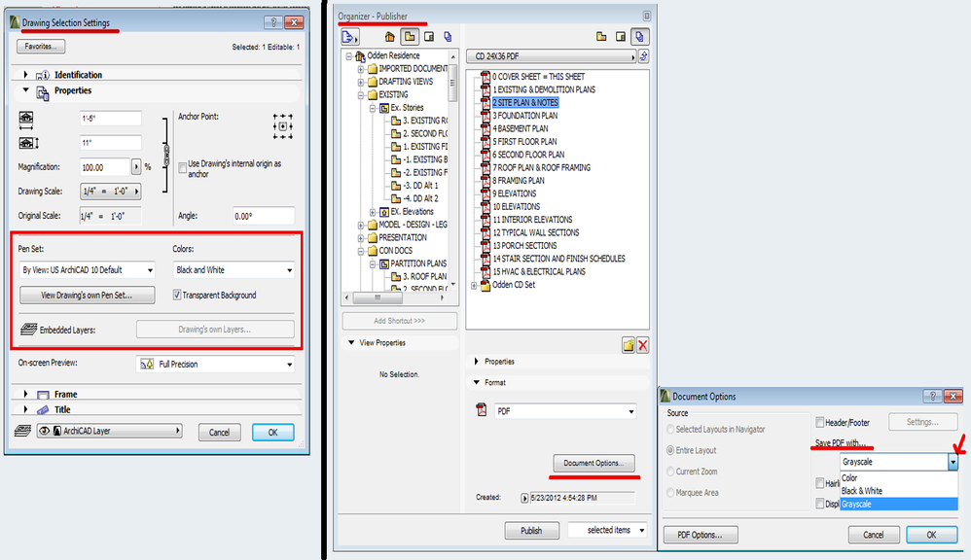
Task: Click the Favorites button in Drawing Selection Settings
Action: [41, 47]
